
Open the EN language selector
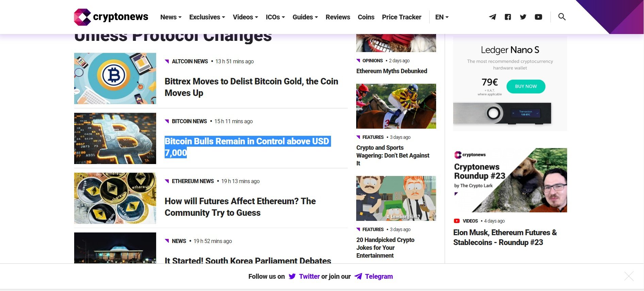click(442, 17)
